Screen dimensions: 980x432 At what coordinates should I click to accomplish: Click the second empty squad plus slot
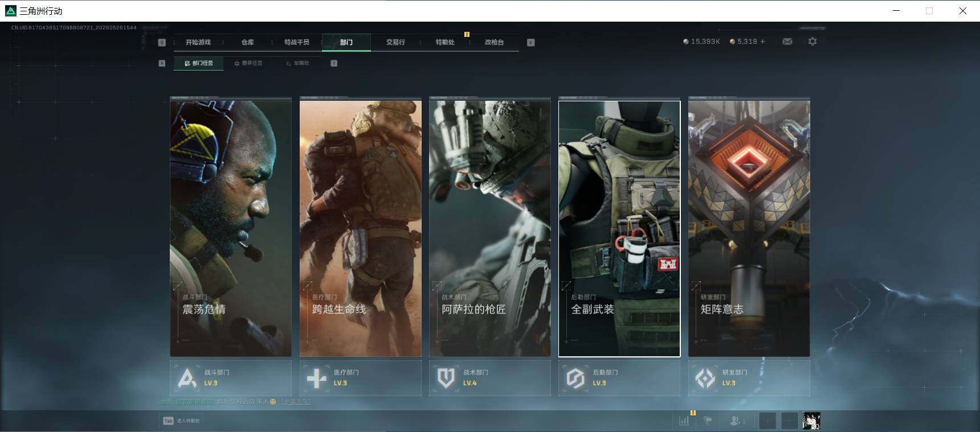pyautogui.click(x=790, y=421)
